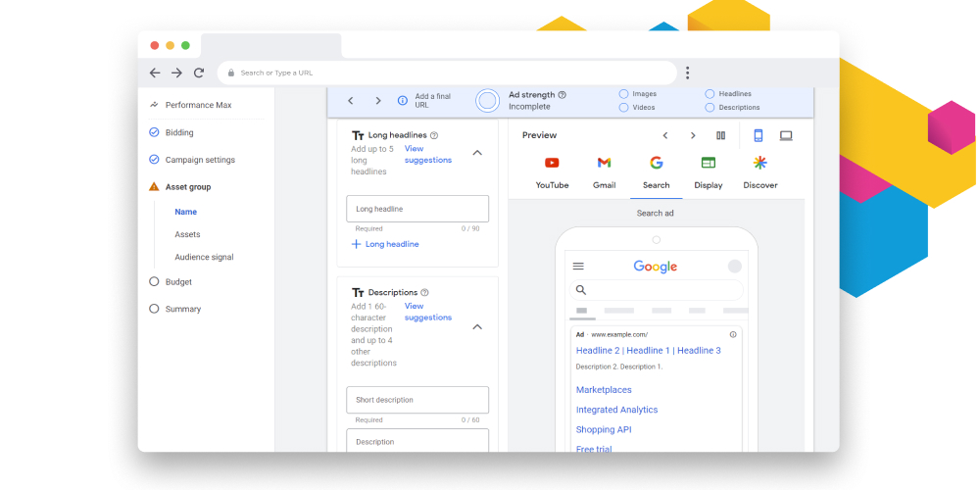Switch preview to desktop device
This screenshot has height=490, width=980.
(786, 135)
